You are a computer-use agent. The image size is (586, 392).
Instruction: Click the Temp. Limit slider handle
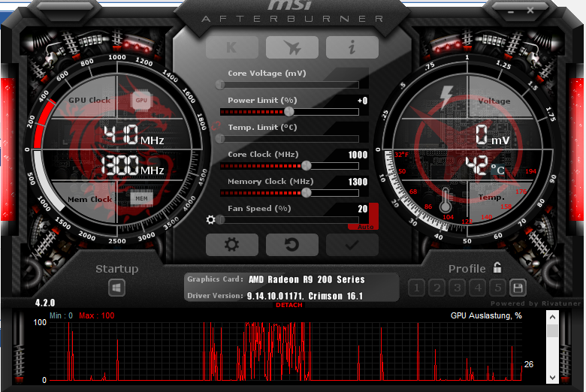(220, 139)
